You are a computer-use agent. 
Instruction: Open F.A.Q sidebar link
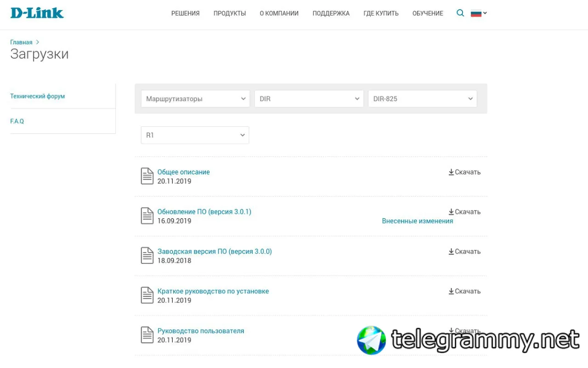pyautogui.click(x=17, y=121)
